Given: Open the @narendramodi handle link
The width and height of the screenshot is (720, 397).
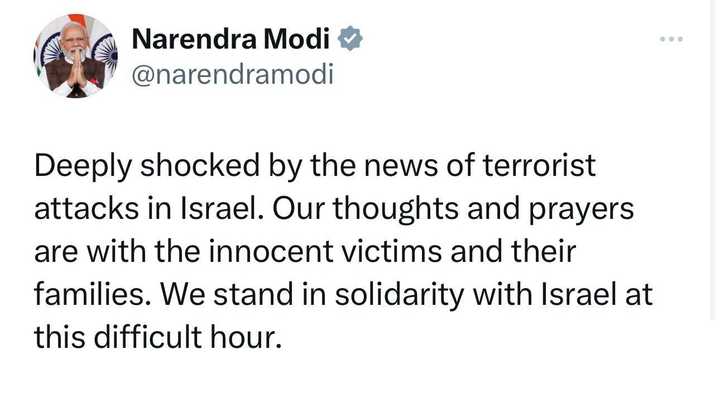Looking at the screenshot, I should [232, 75].
